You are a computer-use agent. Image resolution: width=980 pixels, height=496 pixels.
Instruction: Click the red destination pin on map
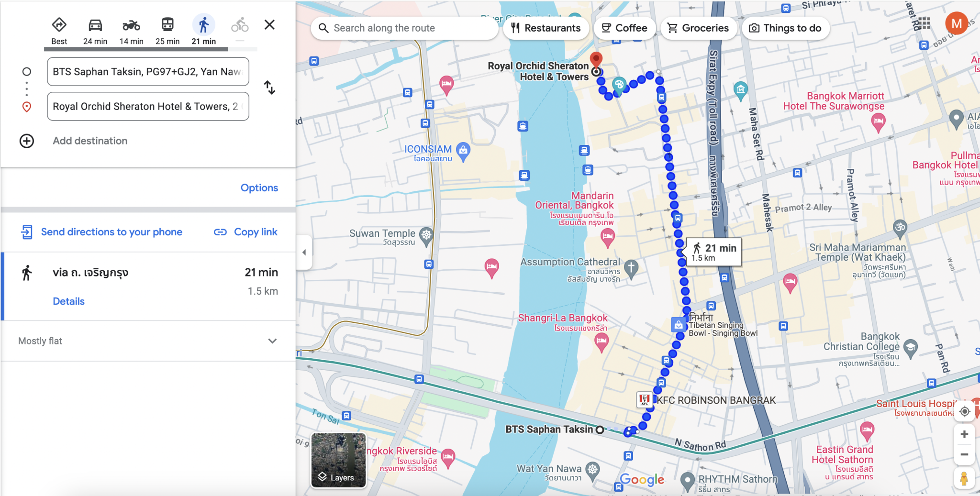pyautogui.click(x=596, y=60)
